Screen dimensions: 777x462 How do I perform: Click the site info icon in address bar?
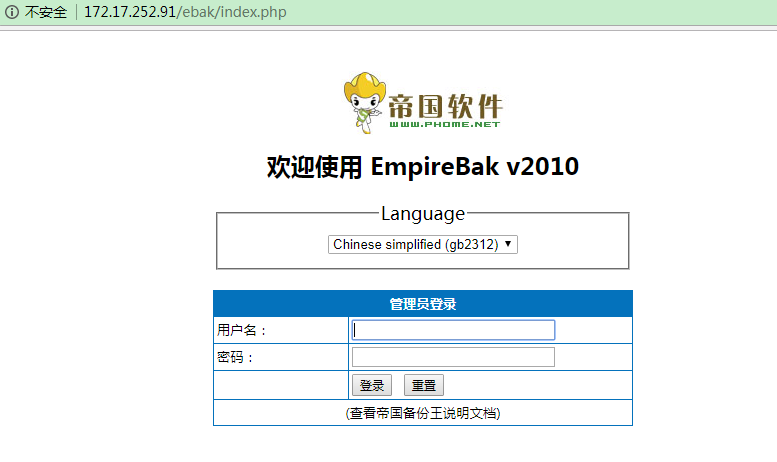(x=12, y=11)
